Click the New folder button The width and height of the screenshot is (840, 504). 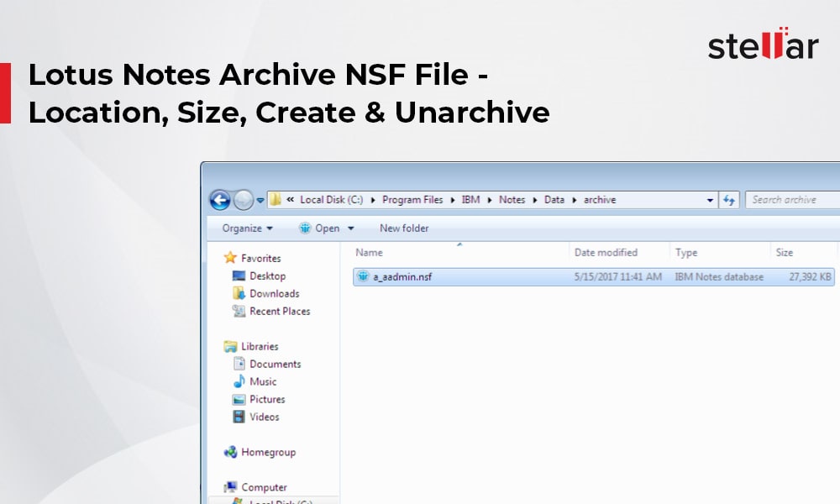tap(404, 228)
